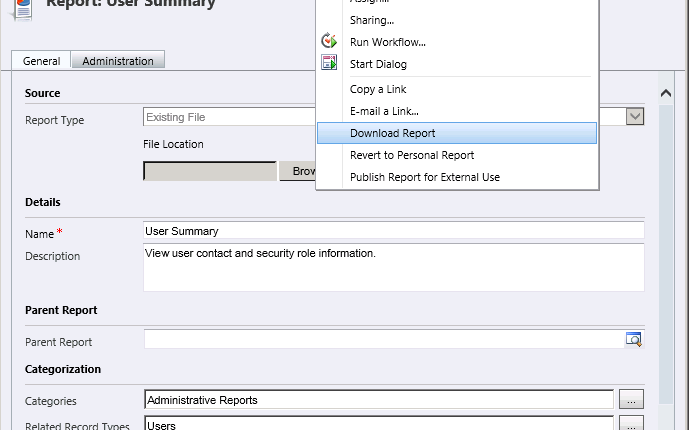Expand the Report Type dropdown arrow
The width and height of the screenshot is (689, 430).
634,117
